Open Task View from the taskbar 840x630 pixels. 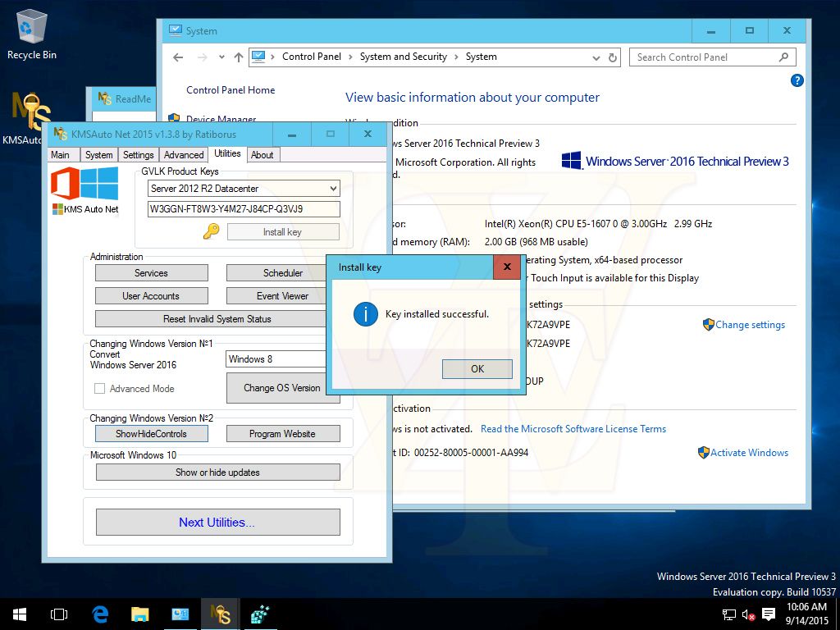[59, 614]
